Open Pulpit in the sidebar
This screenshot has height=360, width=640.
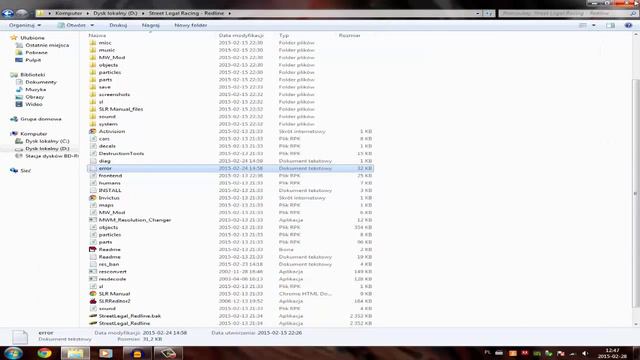[33, 60]
